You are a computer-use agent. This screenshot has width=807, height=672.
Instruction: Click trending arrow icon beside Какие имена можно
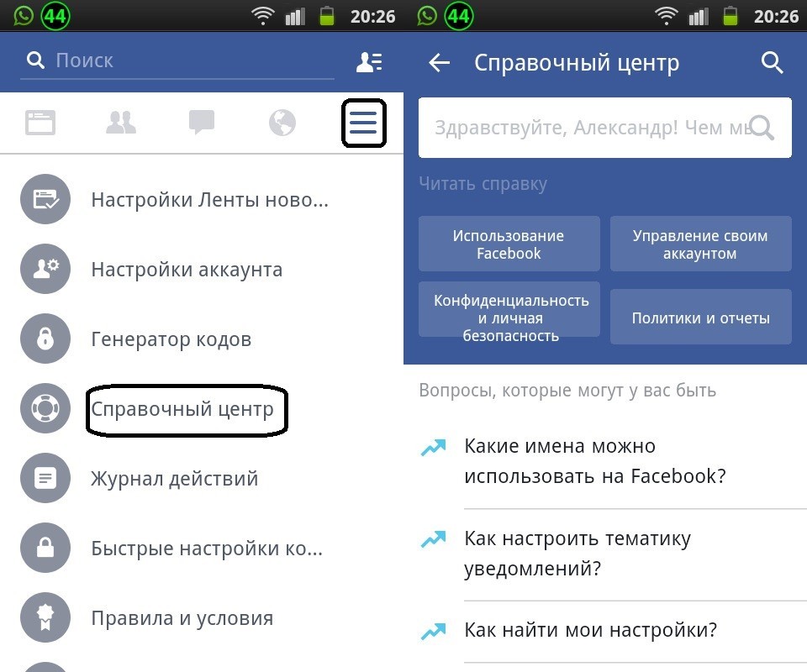[x=433, y=448]
